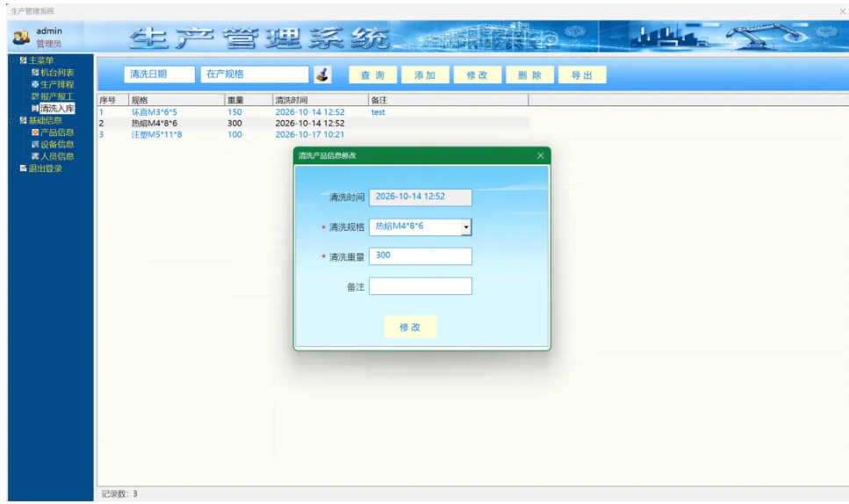Click the 添加 button
Viewport: 849px width, 504px height.
[x=425, y=76]
